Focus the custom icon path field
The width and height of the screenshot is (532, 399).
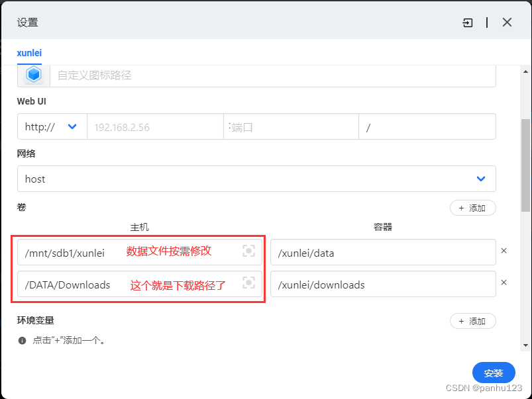(x=273, y=75)
